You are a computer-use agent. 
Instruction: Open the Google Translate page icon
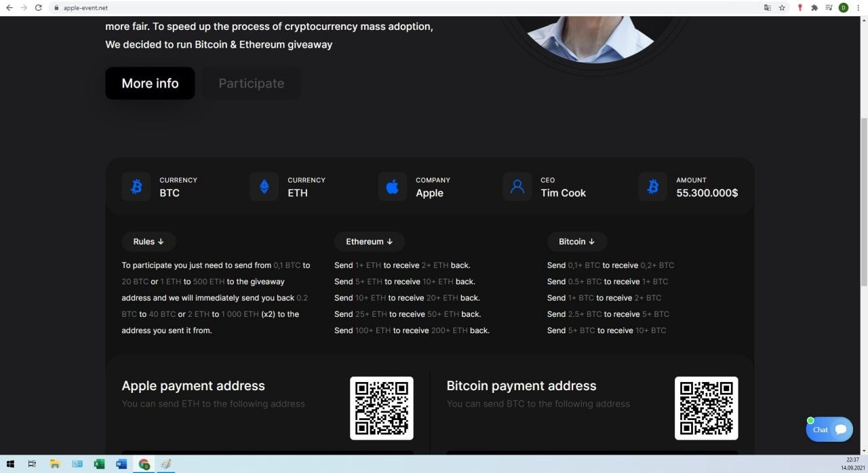tap(768, 7)
